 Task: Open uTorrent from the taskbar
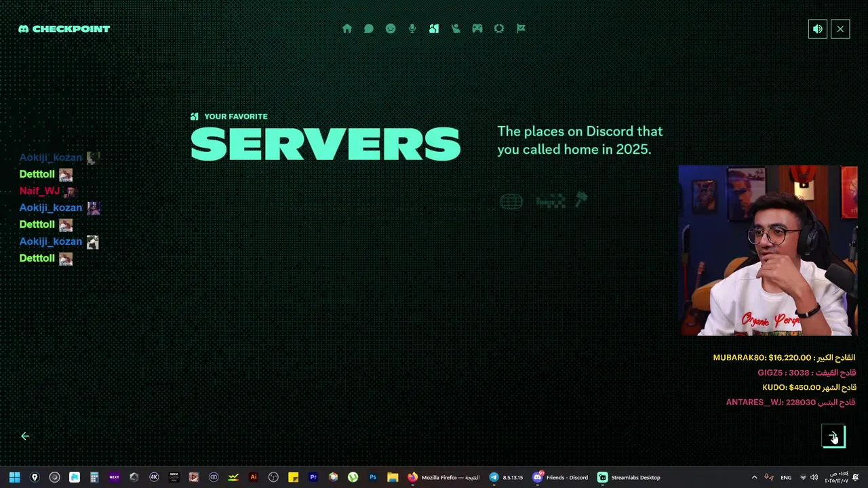click(353, 477)
